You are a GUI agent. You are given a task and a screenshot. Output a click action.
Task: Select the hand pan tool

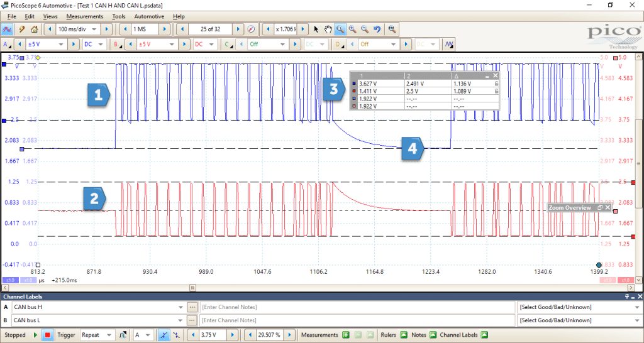(x=328, y=29)
